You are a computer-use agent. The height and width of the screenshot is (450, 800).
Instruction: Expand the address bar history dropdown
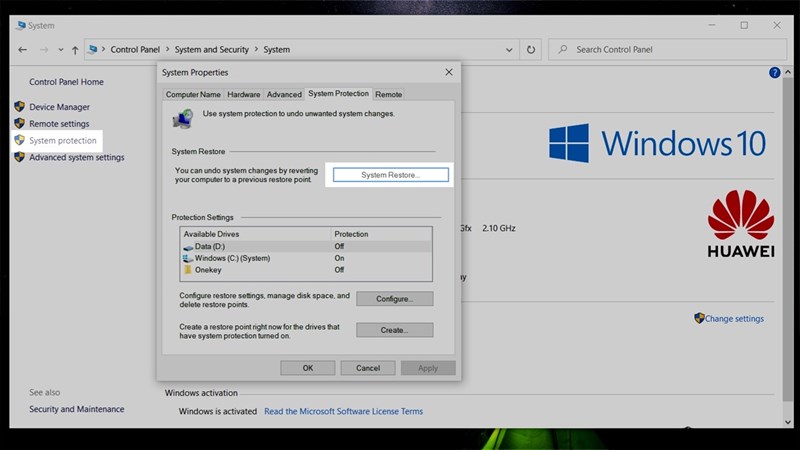(x=509, y=50)
